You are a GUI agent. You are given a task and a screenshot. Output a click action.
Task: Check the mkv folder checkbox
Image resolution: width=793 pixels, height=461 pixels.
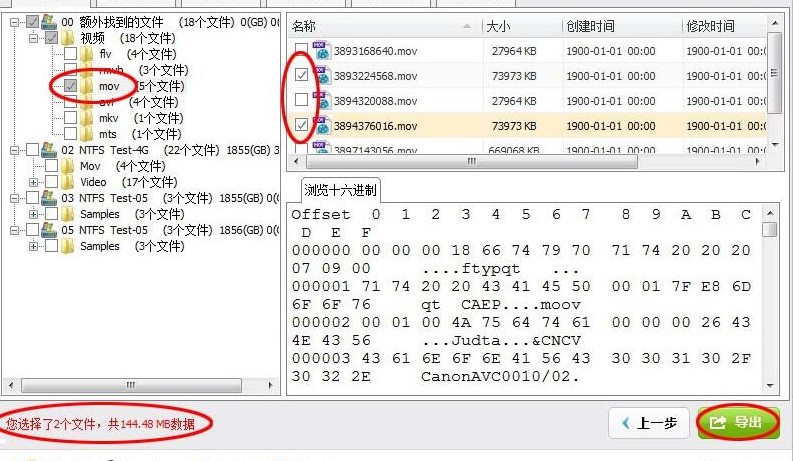[70, 118]
